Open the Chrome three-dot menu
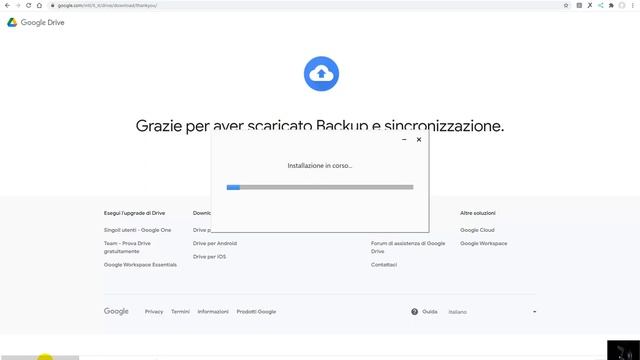 click(x=633, y=5)
